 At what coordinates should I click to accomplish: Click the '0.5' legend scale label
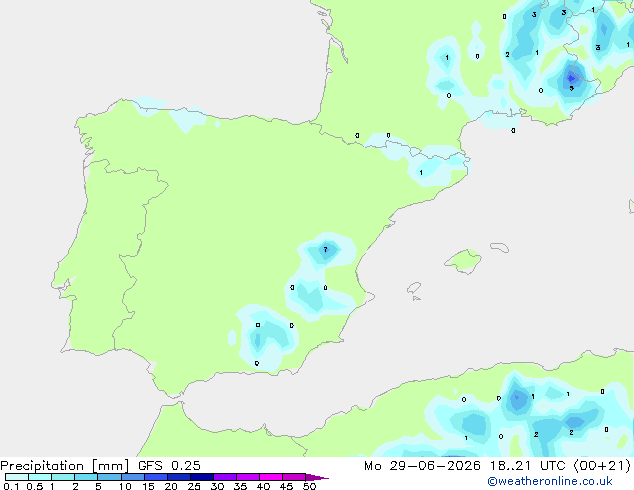point(34,486)
